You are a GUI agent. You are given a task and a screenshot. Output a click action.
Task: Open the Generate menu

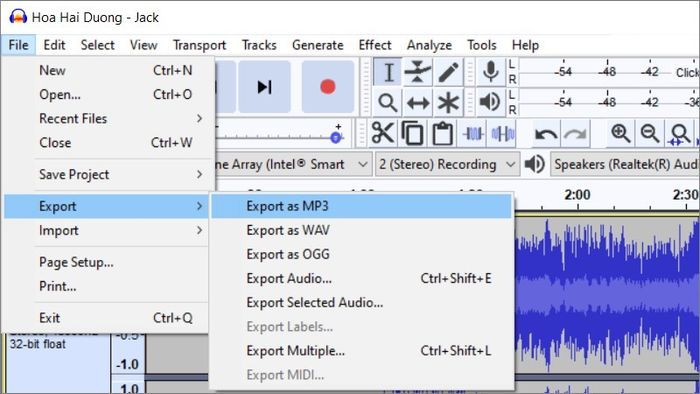point(318,45)
